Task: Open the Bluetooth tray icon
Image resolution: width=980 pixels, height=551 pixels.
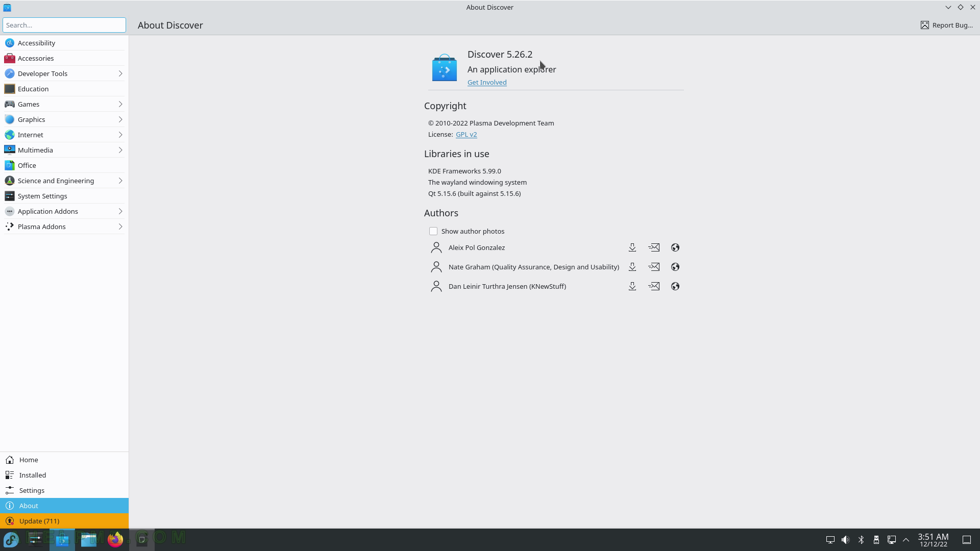Action: 861,540
